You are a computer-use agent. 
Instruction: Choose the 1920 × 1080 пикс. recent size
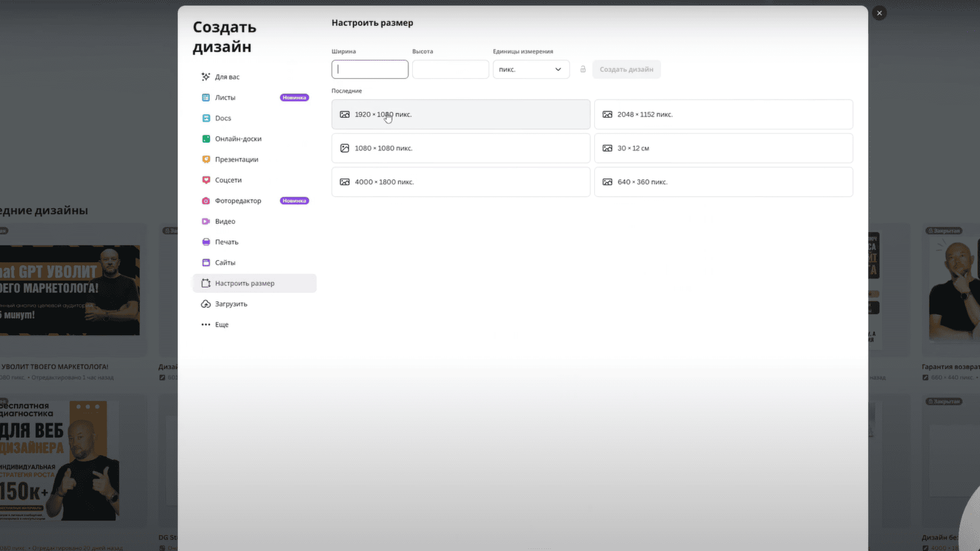click(461, 114)
